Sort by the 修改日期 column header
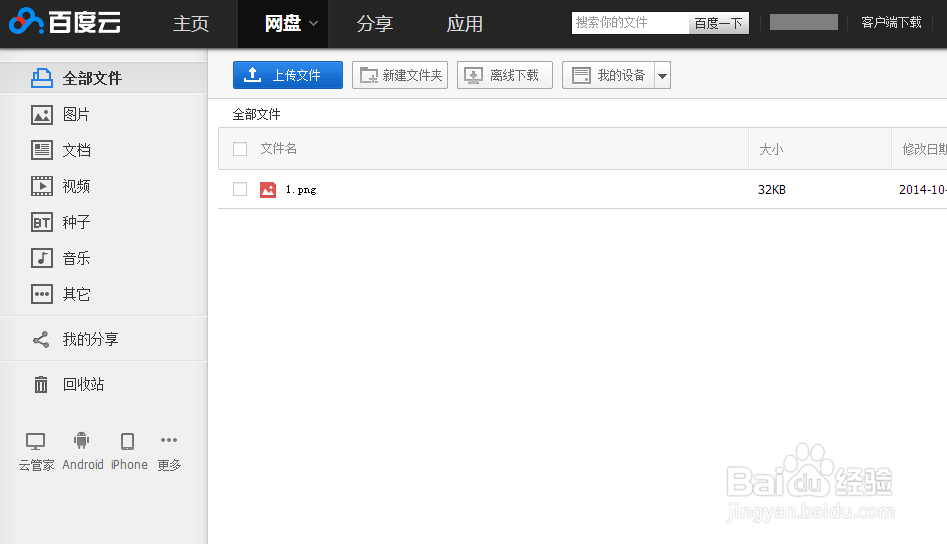The width and height of the screenshot is (947, 544). coord(924,149)
